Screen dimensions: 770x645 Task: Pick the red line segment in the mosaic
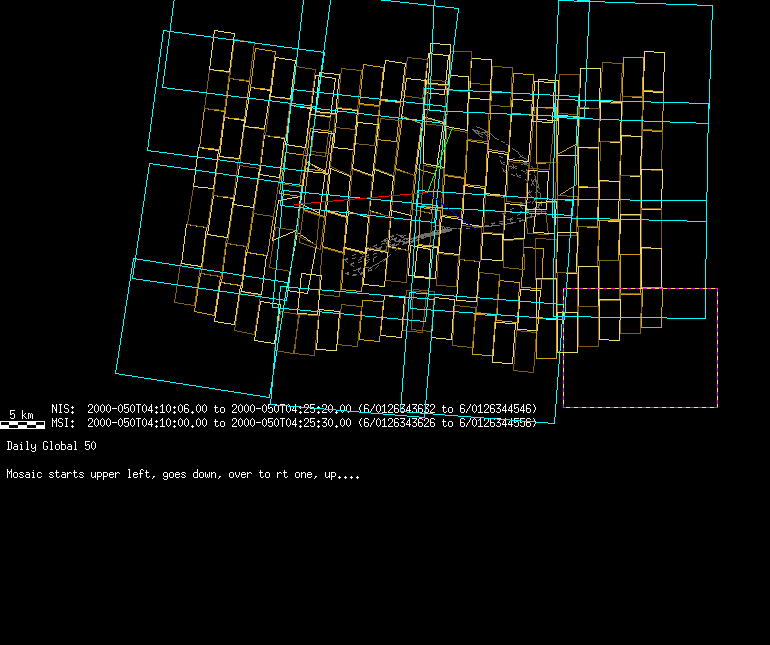click(350, 199)
